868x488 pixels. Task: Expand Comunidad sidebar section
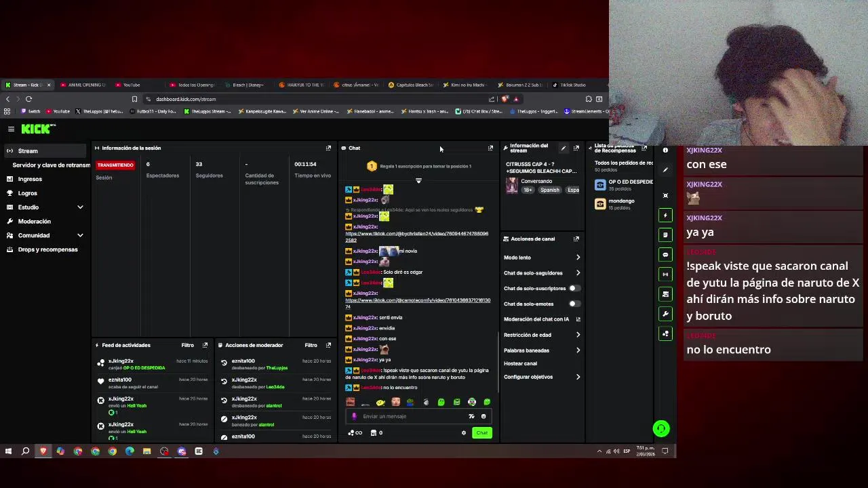[x=80, y=235]
